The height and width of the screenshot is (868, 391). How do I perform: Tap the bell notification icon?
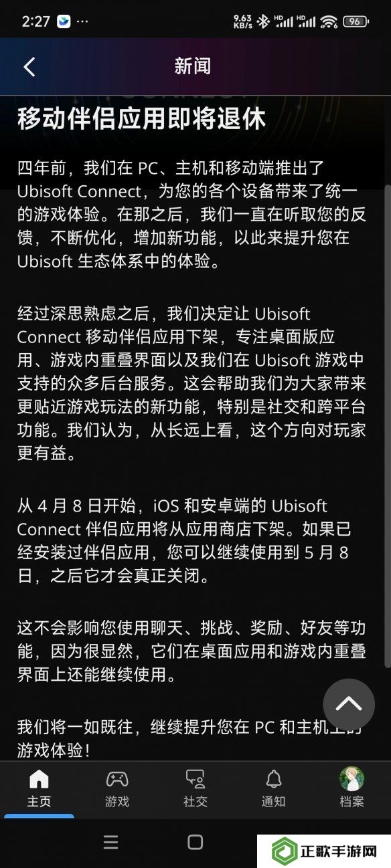(x=273, y=779)
